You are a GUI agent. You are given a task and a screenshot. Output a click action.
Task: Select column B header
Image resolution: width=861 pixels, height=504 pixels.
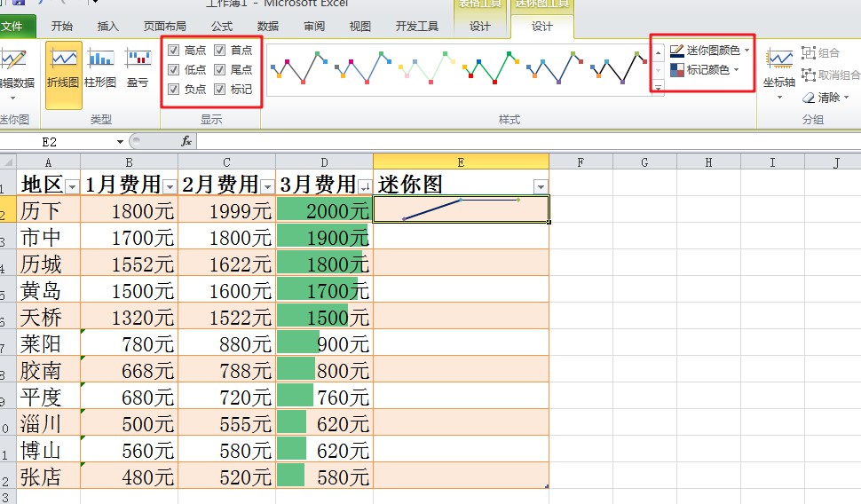[x=129, y=162]
